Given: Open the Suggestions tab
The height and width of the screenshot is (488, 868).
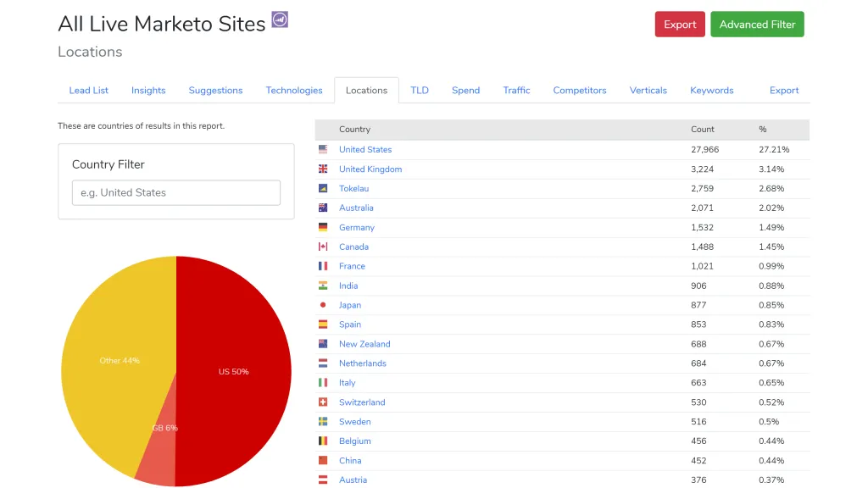Looking at the screenshot, I should (x=215, y=90).
